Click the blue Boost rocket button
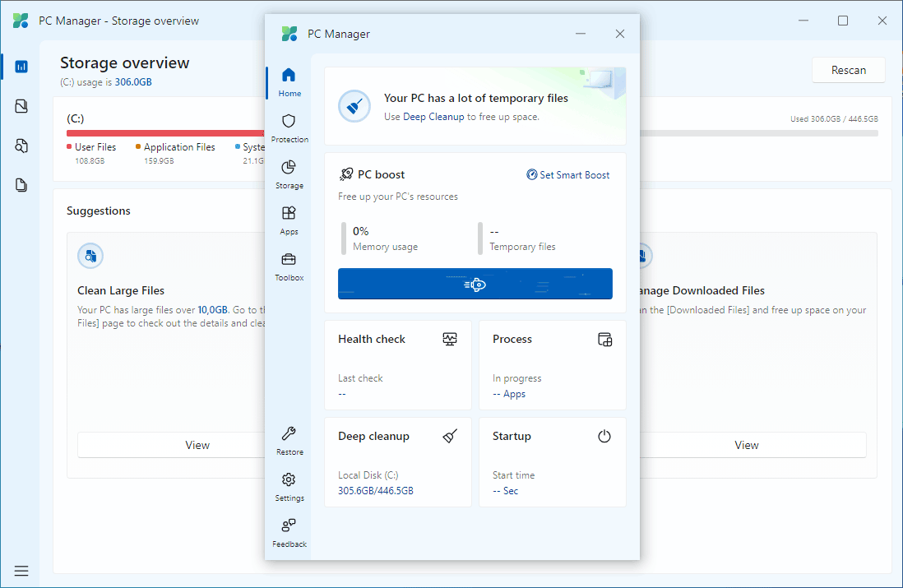The height and width of the screenshot is (588, 903). tap(475, 284)
